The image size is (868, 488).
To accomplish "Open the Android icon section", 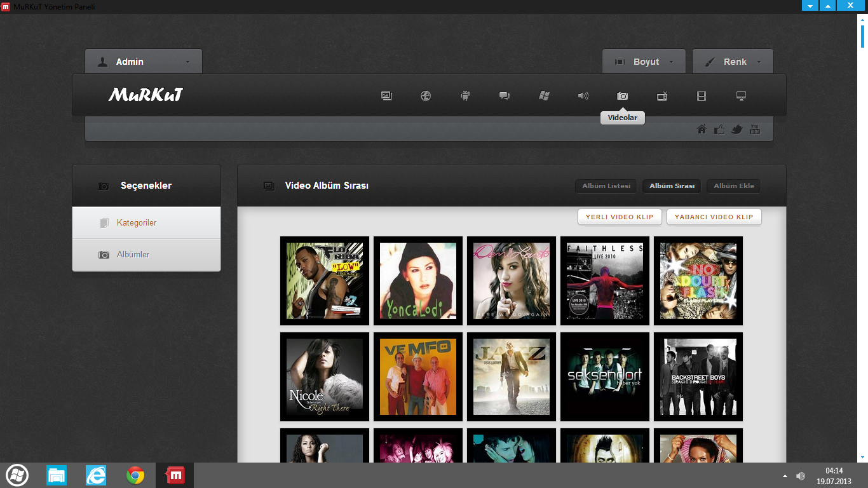I will pyautogui.click(x=465, y=96).
